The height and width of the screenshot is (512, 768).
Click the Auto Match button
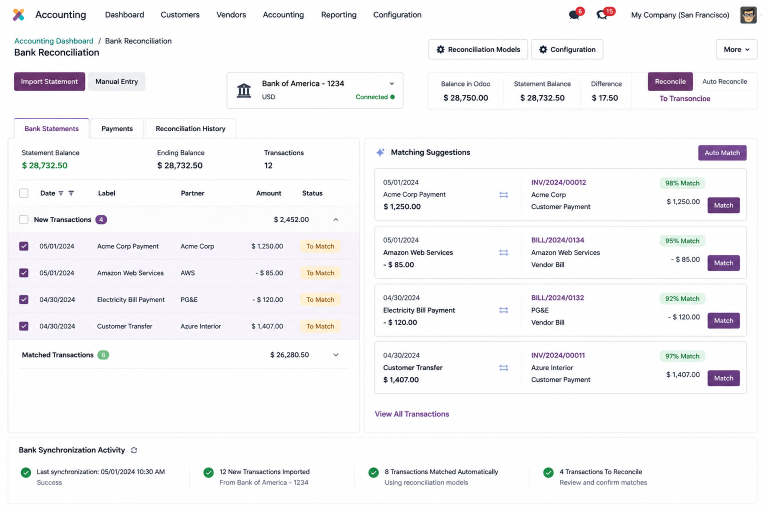[722, 153]
